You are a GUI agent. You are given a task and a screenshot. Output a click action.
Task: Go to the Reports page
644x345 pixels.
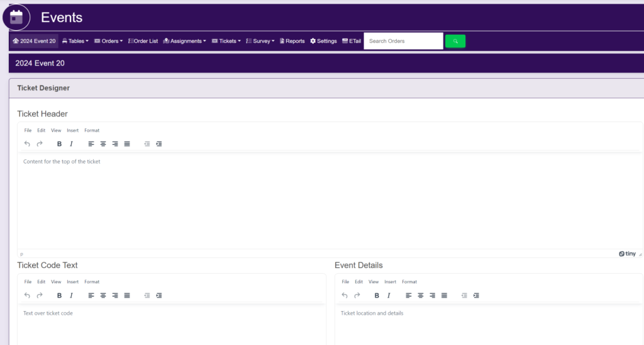point(292,41)
